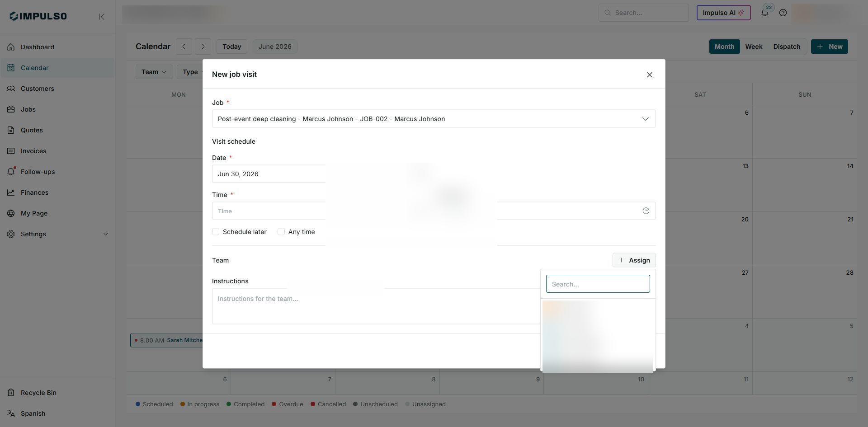This screenshot has height=427, width=868.
Task: Go to next month arrow
Action: coord(203,47)
